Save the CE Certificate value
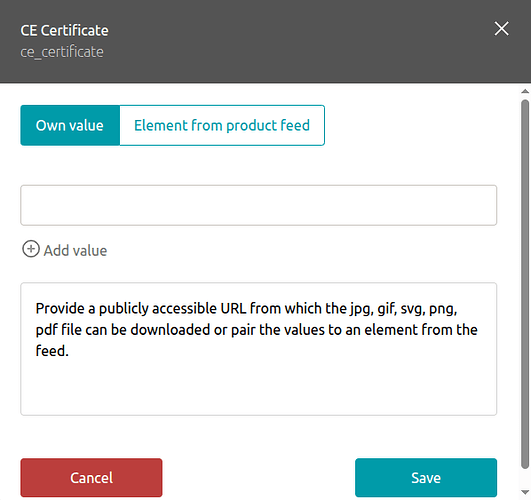This screenshot has height=500, width=531. pos(426,478)
